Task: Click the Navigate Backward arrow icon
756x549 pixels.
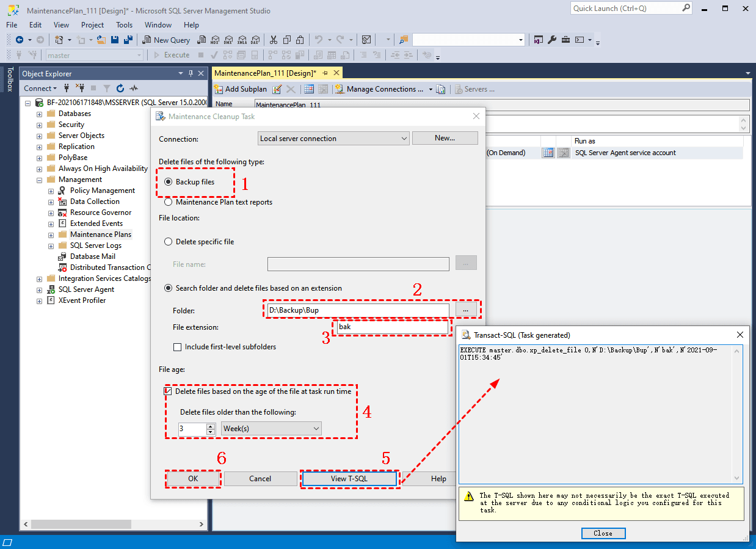Action: [20, 40]
